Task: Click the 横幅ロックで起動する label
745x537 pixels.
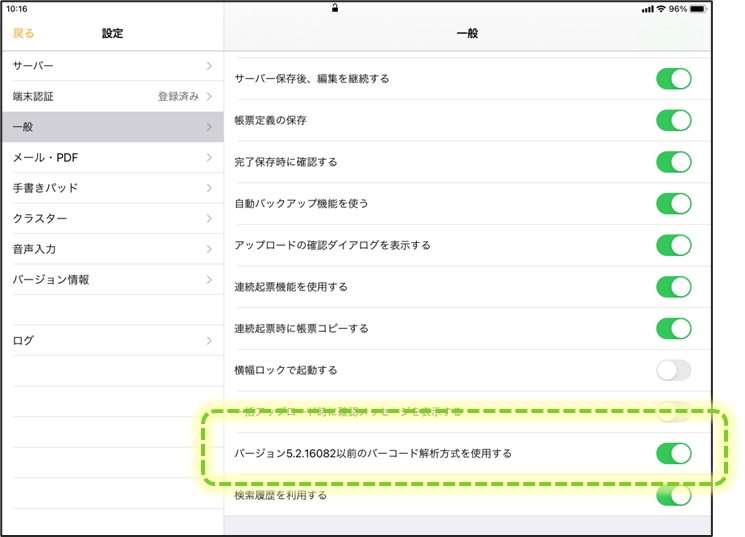Action: (x=286, y=370)
